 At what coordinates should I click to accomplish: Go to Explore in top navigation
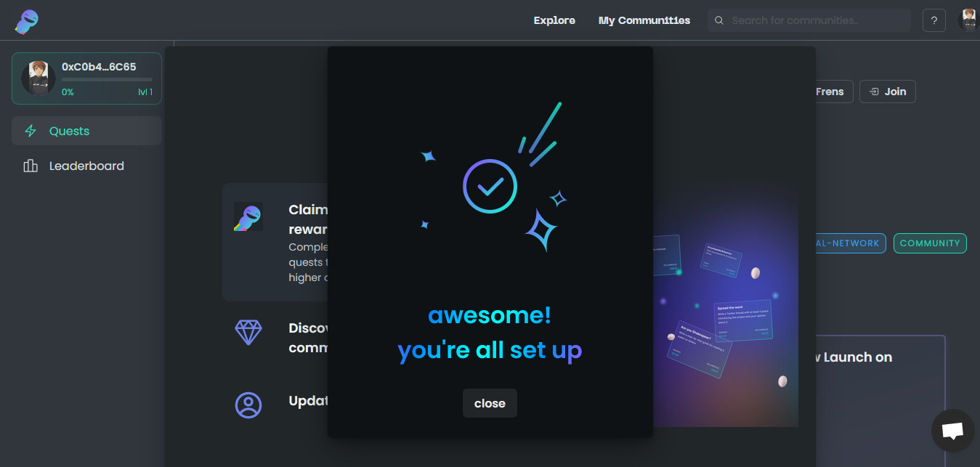click(554, 20)
